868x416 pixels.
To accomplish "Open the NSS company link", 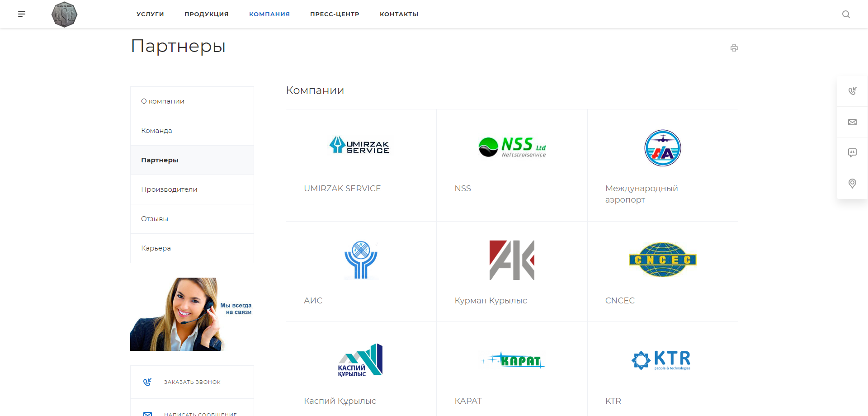I will coord(462,189).
